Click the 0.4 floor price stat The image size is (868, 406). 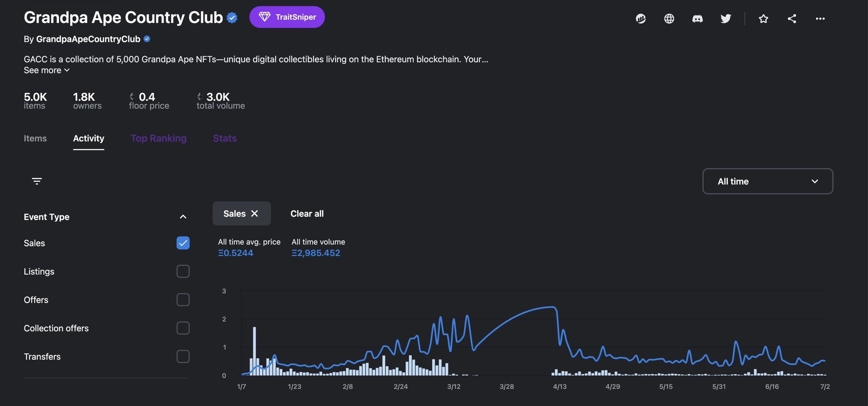[x=149, y=101]
